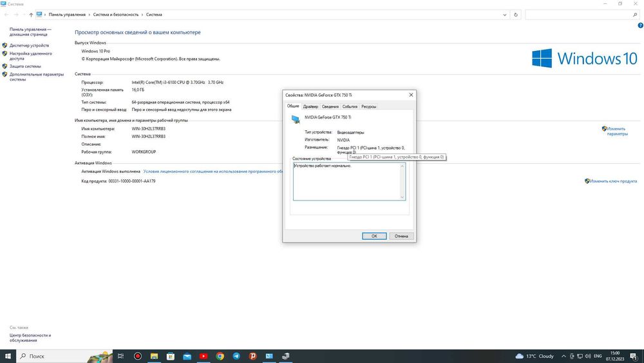Click the shield icon beside Изменить параметры
Screen dimensions: 644x363
(604, 129)
